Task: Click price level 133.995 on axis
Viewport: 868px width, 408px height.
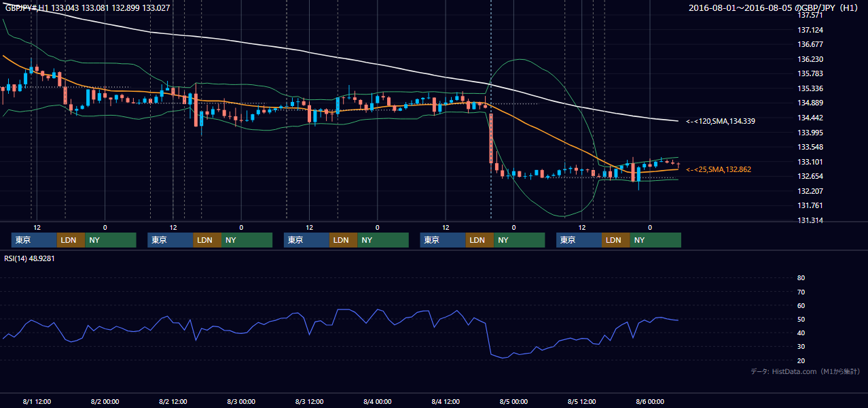Action: pos(810,133)
